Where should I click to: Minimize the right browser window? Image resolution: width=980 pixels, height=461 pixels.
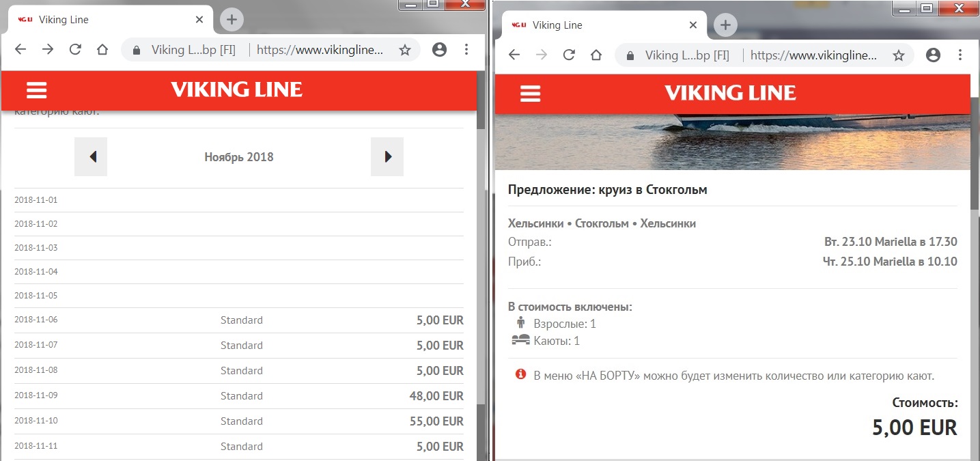coord(905,8)
